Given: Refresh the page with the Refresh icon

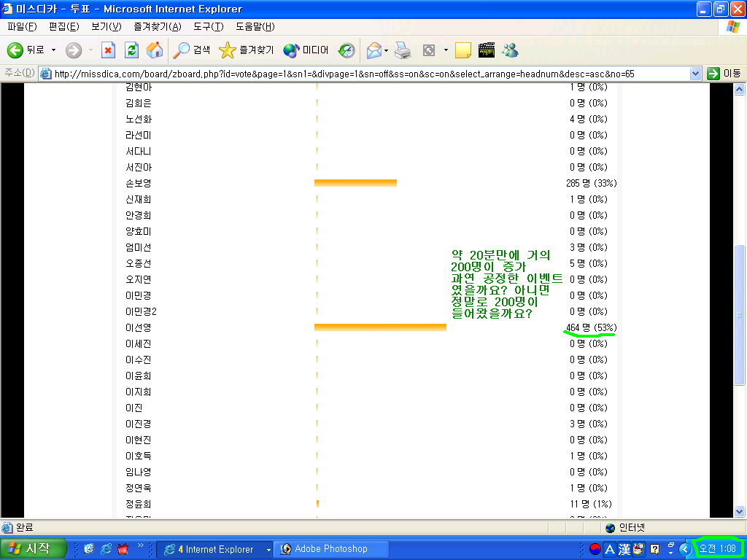Looking at the screenshot, I should point(131,50).
